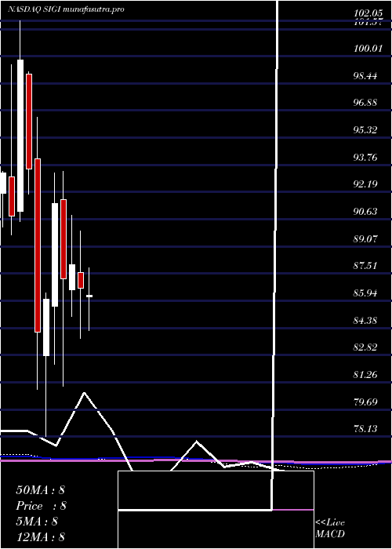Click the 'Price : 8' legend entry
Viewport: 392px width, 549px height.
pyautogui.click(x=41, y=506)
